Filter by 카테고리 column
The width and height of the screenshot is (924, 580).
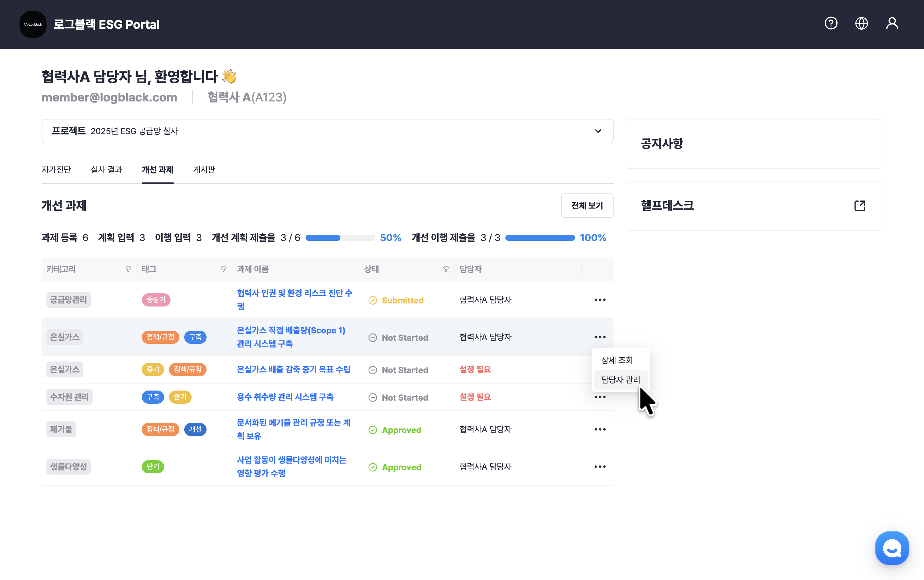pyautogui.click(x=128, y=269)
